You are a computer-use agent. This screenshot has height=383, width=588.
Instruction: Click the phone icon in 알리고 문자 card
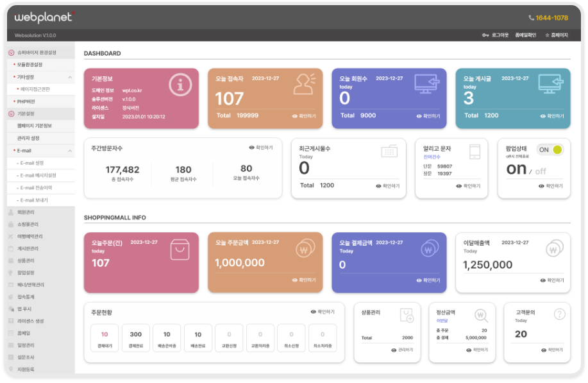[475, 151]
